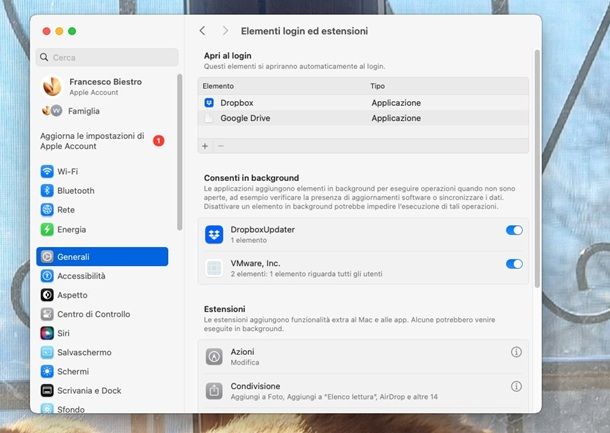Open Scrivania e Dock settings
Viewport: 610px width, 433px height.
tap(89, 390)
